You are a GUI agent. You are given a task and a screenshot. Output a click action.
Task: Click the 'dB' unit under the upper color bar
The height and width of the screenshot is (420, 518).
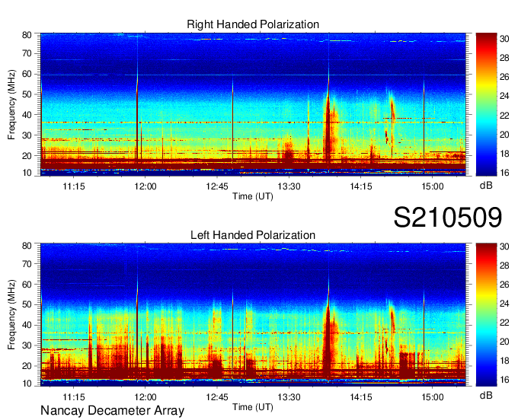[x=486, y=186]
